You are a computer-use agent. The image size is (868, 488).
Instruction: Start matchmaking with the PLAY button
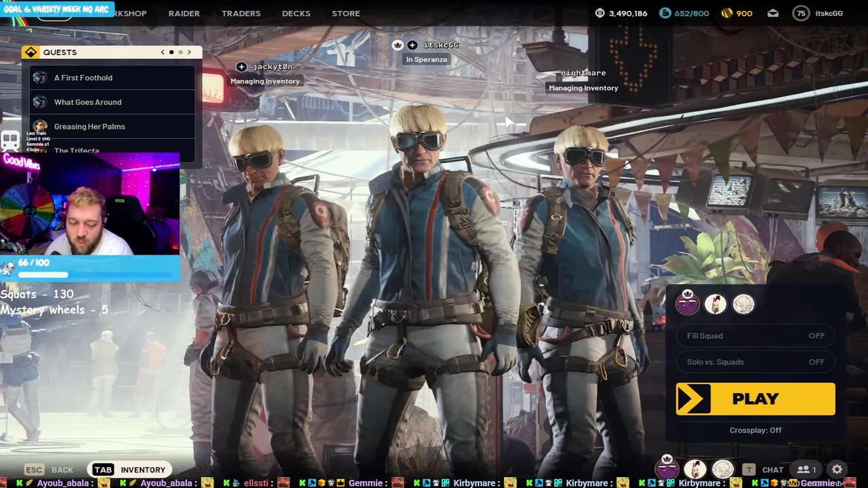point(755,399)
